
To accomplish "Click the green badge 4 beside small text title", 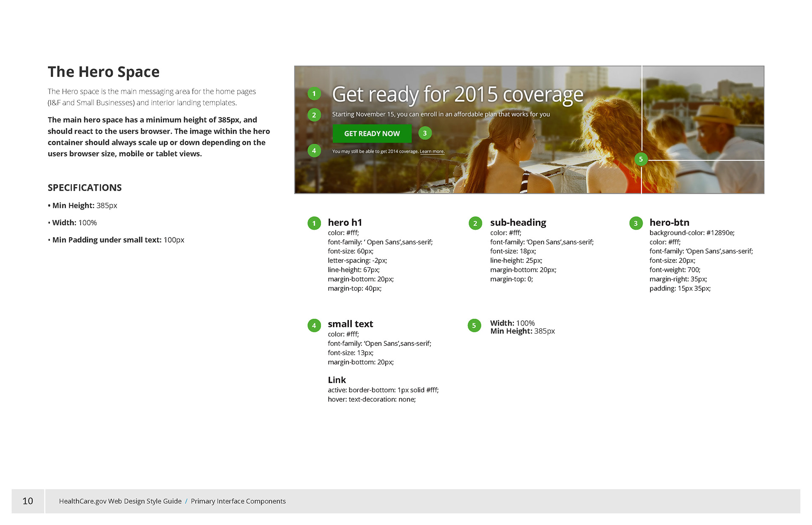I will pos(314,325).
